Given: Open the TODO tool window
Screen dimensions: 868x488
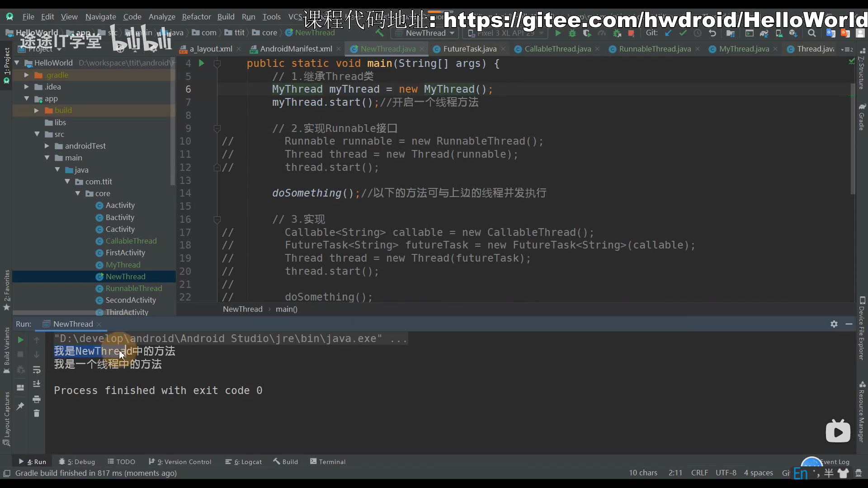Looking at the screenshot, I should click(121, 462).
